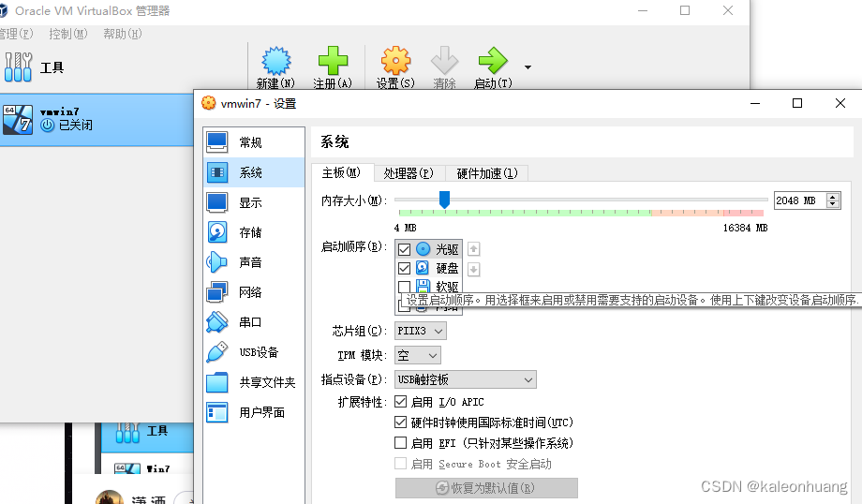Click the 2048 MB memory input field
The image size is (862, 504).
pos(799,200)
